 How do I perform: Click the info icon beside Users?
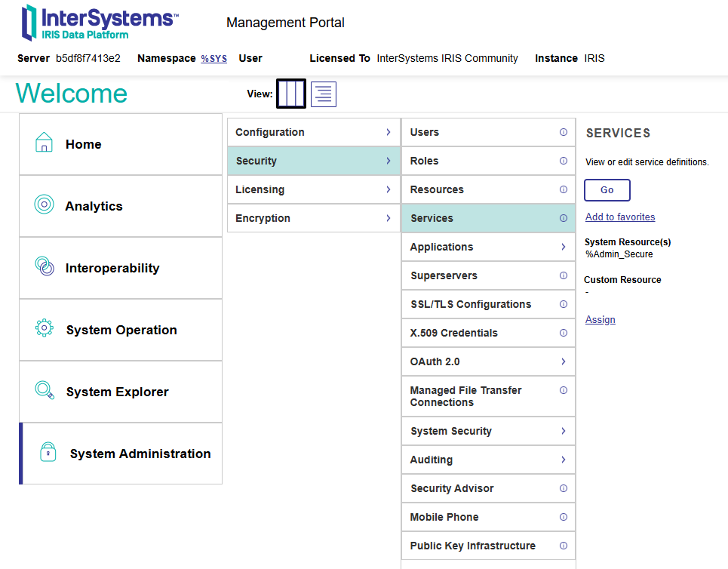click(x=564, y=132)
